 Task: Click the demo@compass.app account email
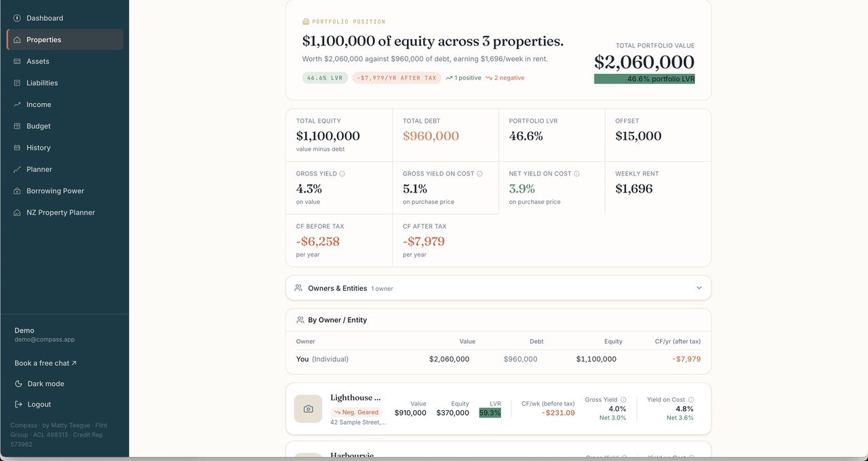45,340
